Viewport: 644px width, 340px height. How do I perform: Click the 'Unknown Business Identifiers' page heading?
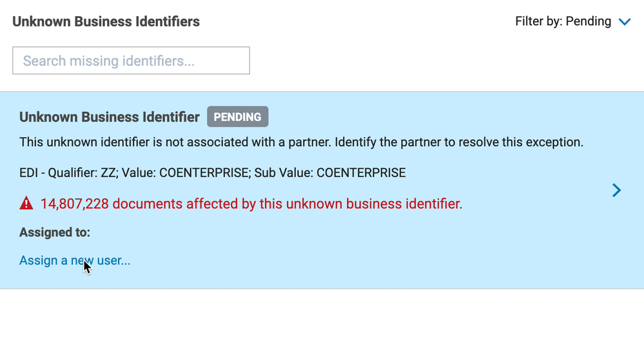coord(106,21)
